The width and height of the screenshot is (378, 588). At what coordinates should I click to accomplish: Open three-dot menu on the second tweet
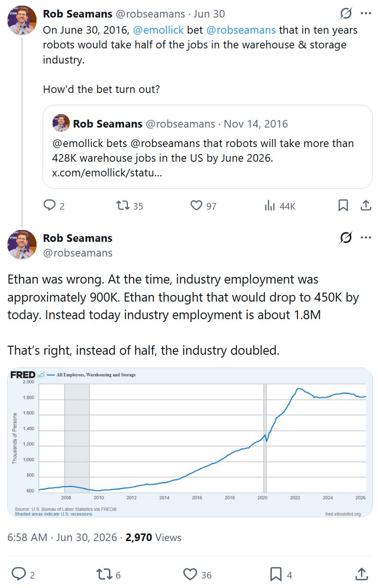click(366, 238)
